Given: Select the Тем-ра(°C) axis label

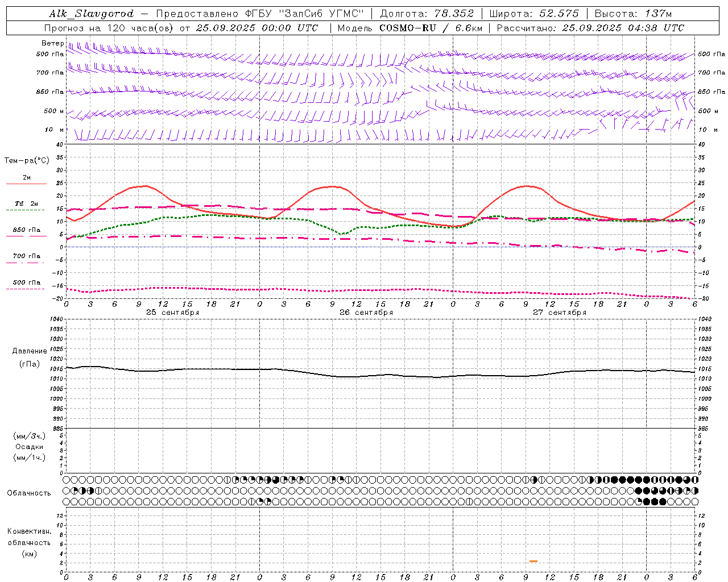Looking at the screenshot, I should click(27, 161).
